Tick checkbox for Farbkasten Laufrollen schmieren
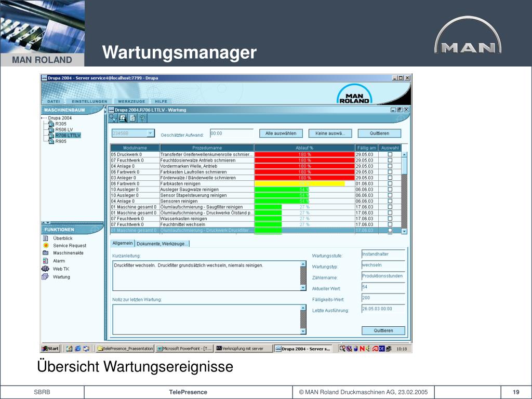The width and height of the screenshot is (532, 399). [390, 171]
